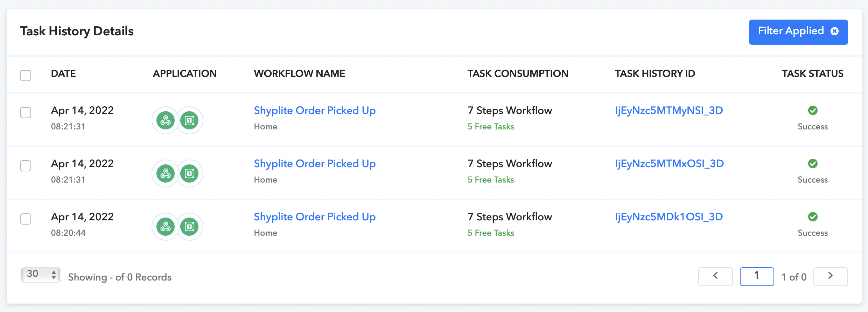Click the TASK STATUS column header
Screen dimensions: 868x312
pyautogui.click(x=813, y=73)
